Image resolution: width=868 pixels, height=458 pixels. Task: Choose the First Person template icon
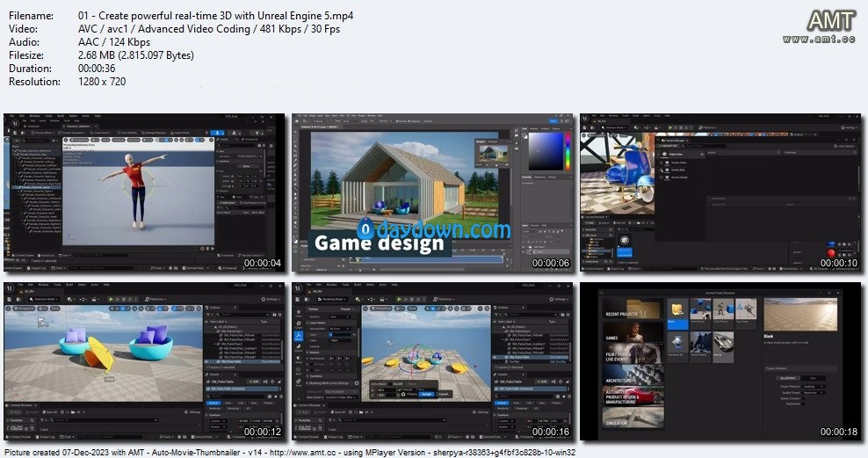point(700,309)
